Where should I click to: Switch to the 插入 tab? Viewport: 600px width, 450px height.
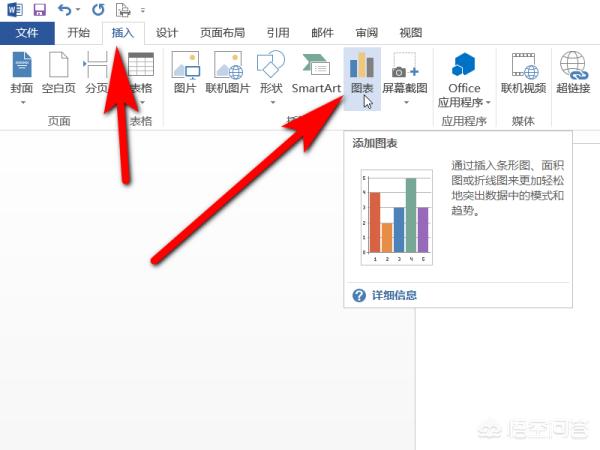pyautogui.click(x=123, y=33)
